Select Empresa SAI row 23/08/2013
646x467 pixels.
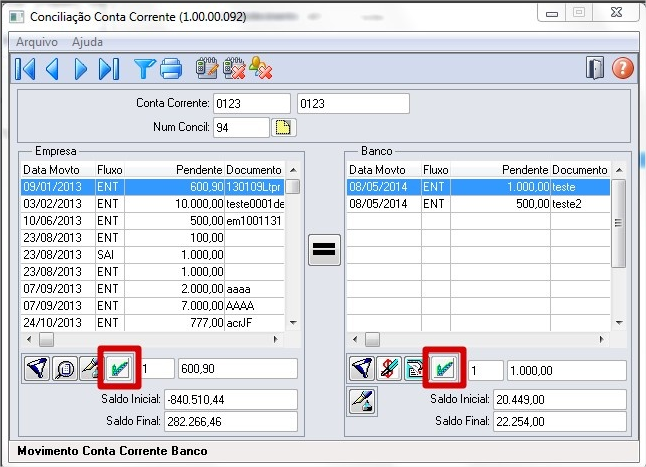pyautogui.click(x=152, y=255)
